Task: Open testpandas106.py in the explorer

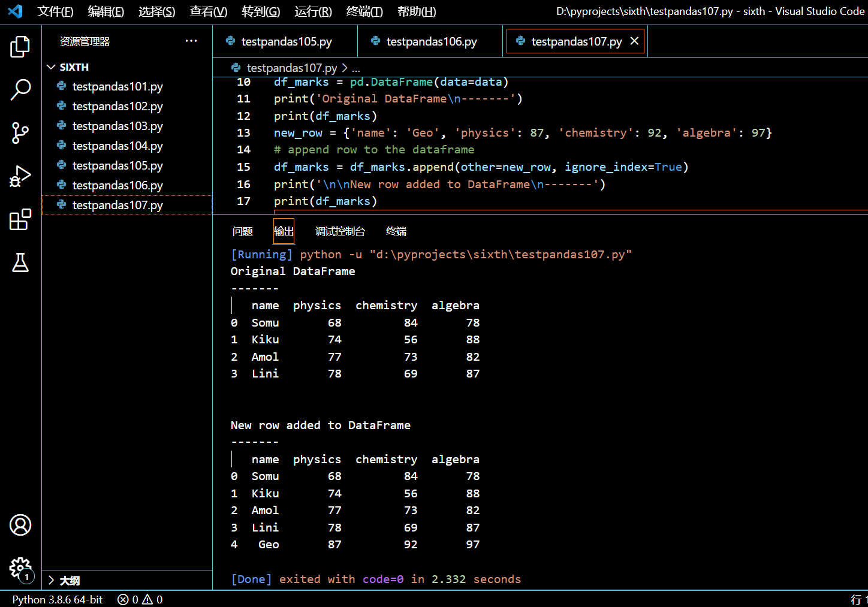Action: pos(127,185)
